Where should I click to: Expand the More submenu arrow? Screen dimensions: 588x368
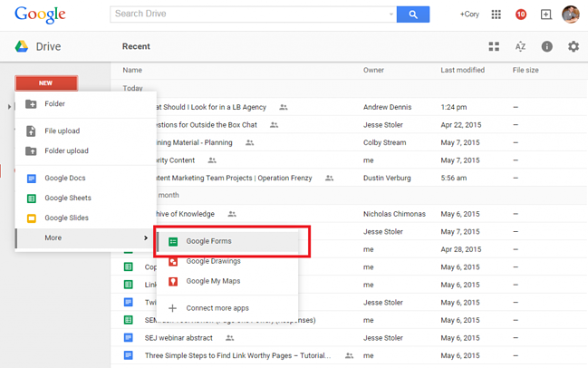pyautogui.click(x=146, y=238)
